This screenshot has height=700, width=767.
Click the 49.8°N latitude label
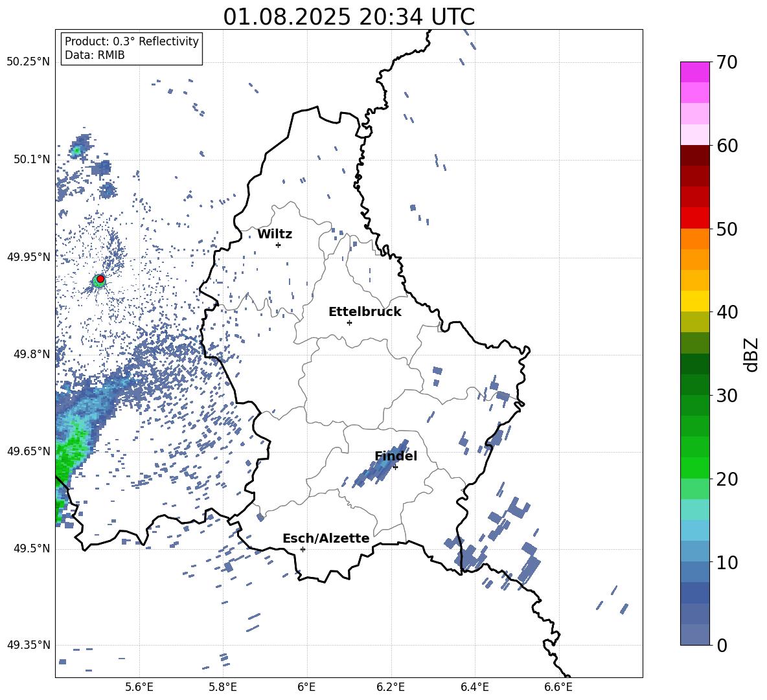pos(32,354)
